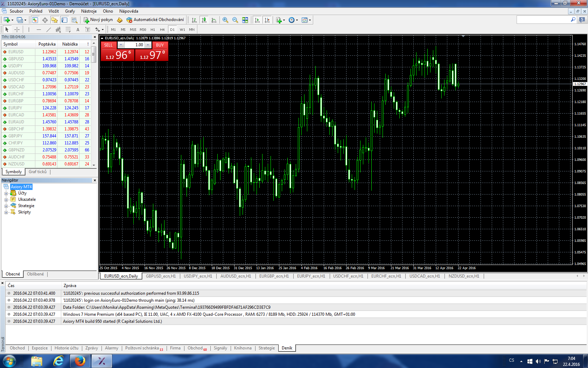The width and height of the screenshot is (588, 368).
Task: Click the MetaEditor yellow book icon
Action: (120, 20)
